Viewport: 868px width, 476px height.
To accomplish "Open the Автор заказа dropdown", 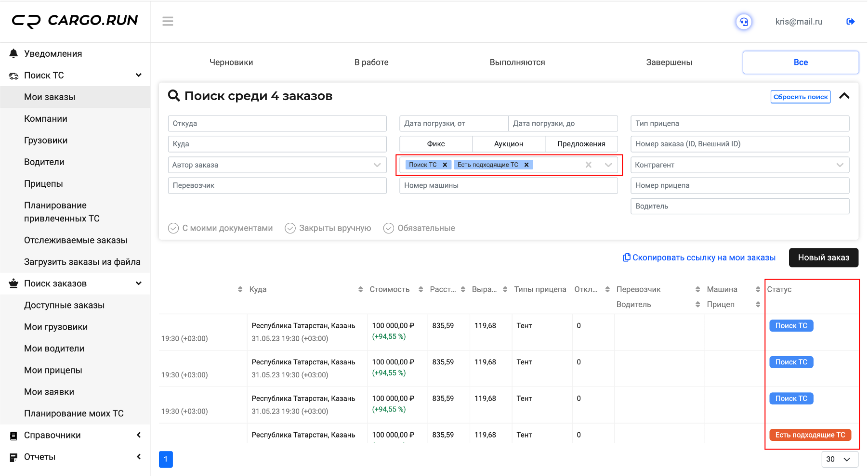I will click(x=277, y=165).
